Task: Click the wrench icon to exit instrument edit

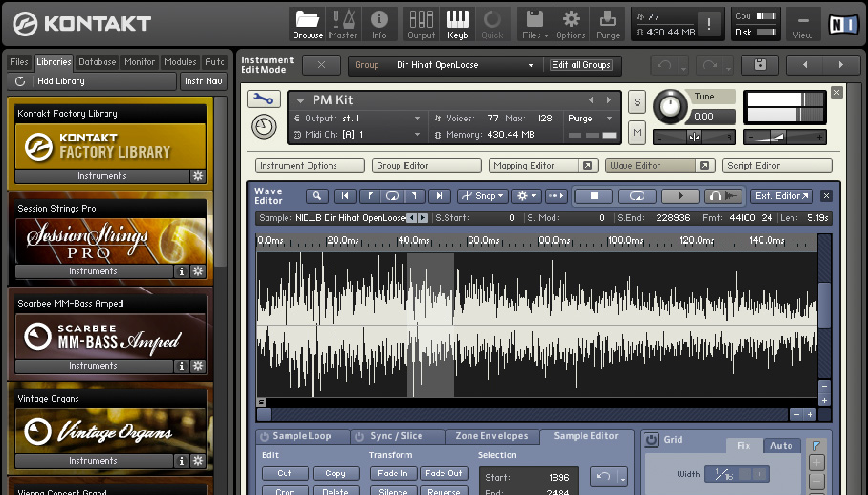Action: click(264, 99)
